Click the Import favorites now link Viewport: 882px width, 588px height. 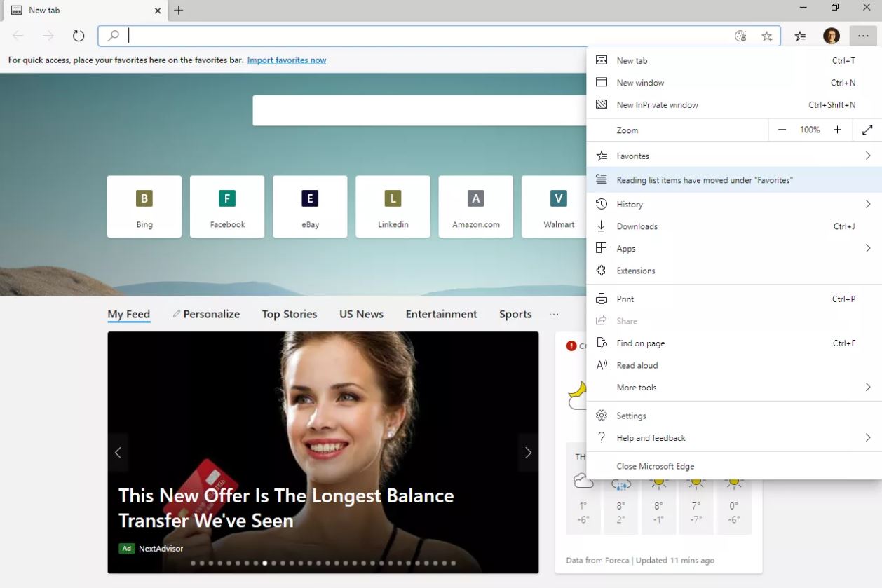[286, 60]
